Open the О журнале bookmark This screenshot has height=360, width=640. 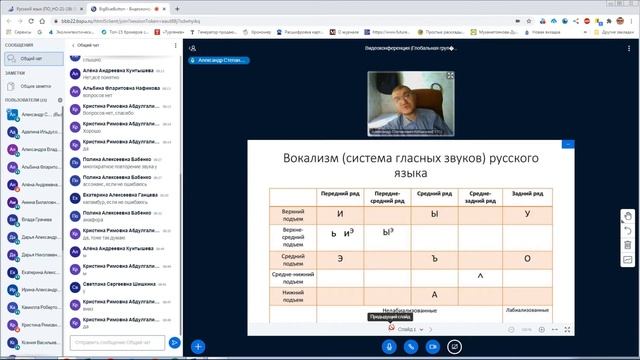point(344,32)
